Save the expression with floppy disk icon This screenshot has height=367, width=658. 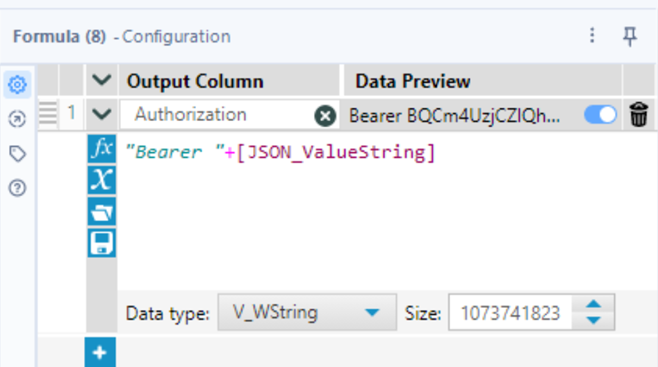tap(102, 243)
